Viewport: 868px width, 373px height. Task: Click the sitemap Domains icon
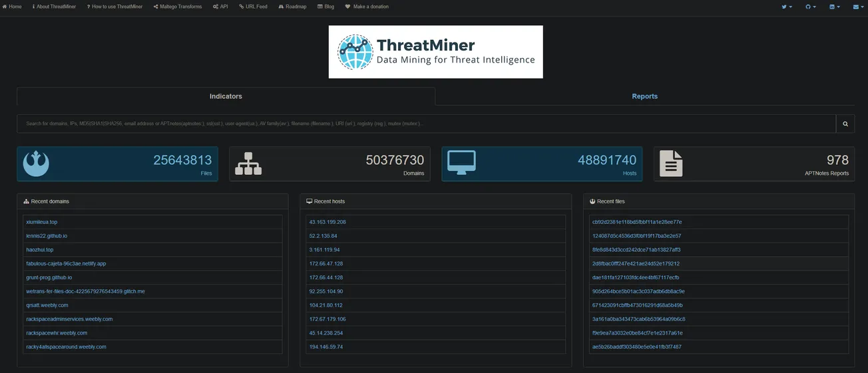tap(248, 164)
